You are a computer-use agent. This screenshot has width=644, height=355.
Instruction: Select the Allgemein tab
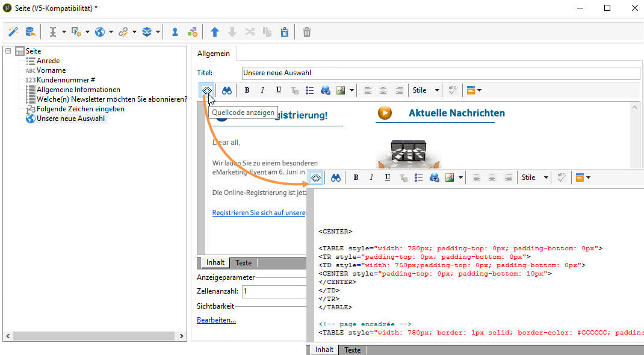click(x=214, y=54)
